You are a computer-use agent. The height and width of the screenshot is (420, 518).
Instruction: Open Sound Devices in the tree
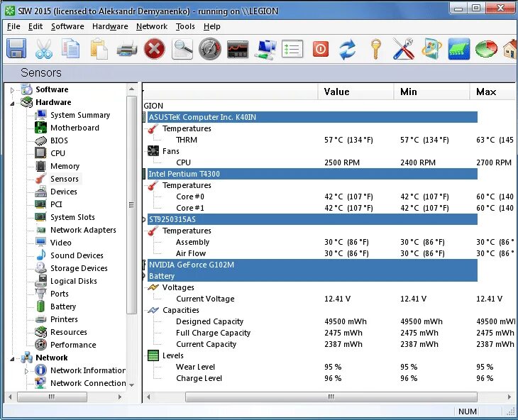pos(77,255)
